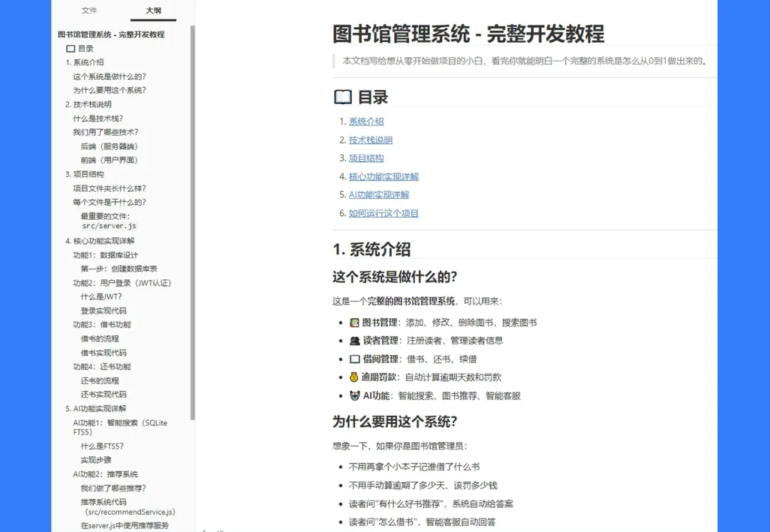Select outline item 登录实现代码
Screen dimensions: 770x532
[x=103, y=310]
